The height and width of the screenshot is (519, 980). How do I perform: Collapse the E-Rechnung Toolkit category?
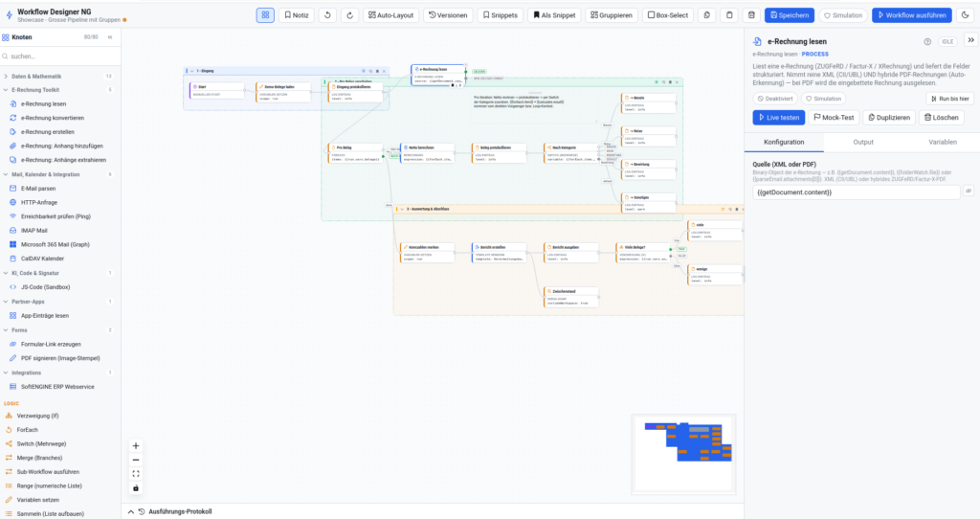pyautogui.click(x=58, y=90)
